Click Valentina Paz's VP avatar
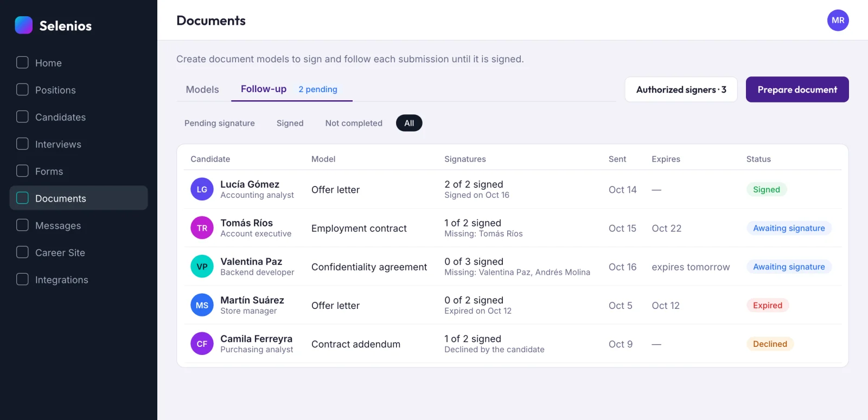 pos(202,267)
